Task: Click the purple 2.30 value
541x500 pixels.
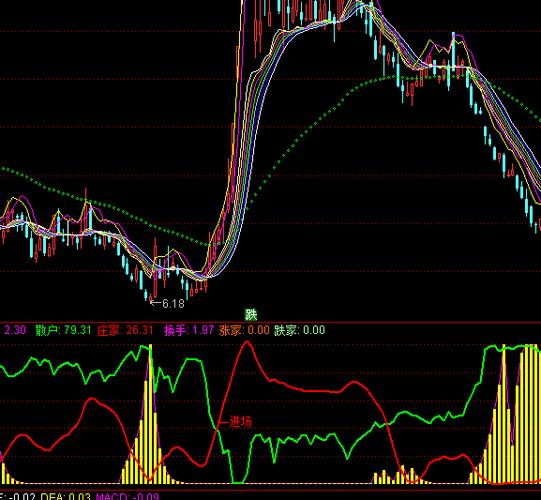Action: (x=15, y=330)
